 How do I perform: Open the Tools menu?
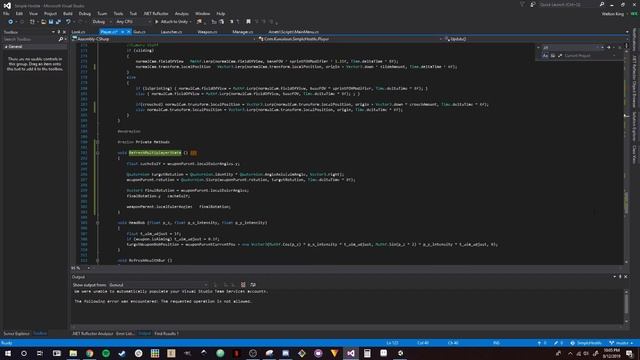118,13
